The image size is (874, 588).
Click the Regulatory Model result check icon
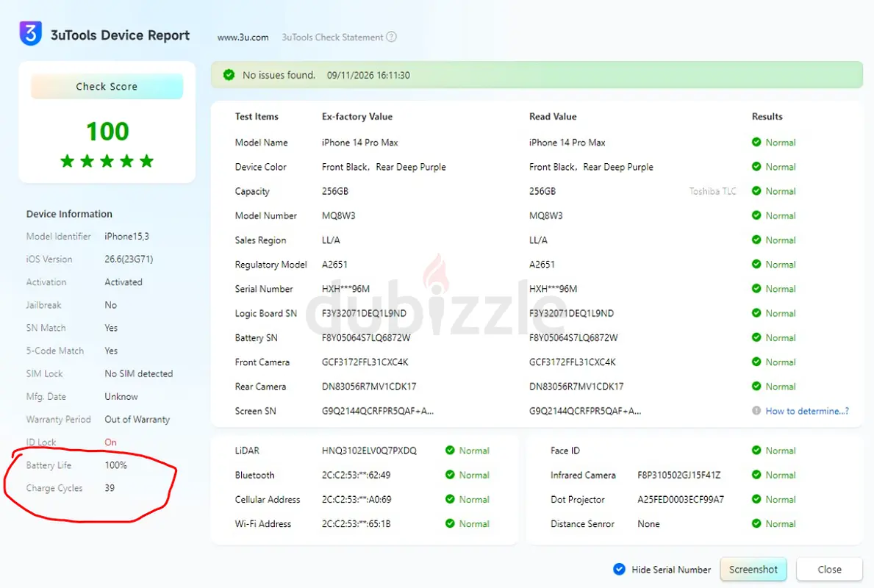click(x=756, y=264)
